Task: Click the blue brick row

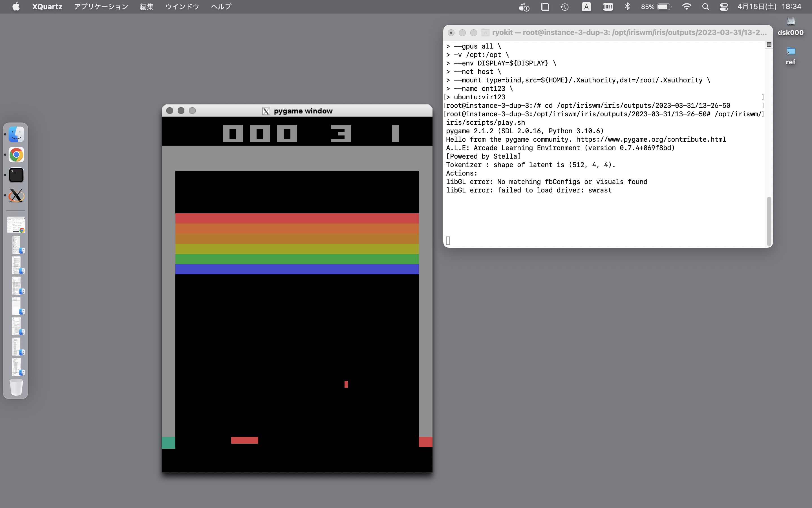Action: pyautogui.click(x=297, y=269)
